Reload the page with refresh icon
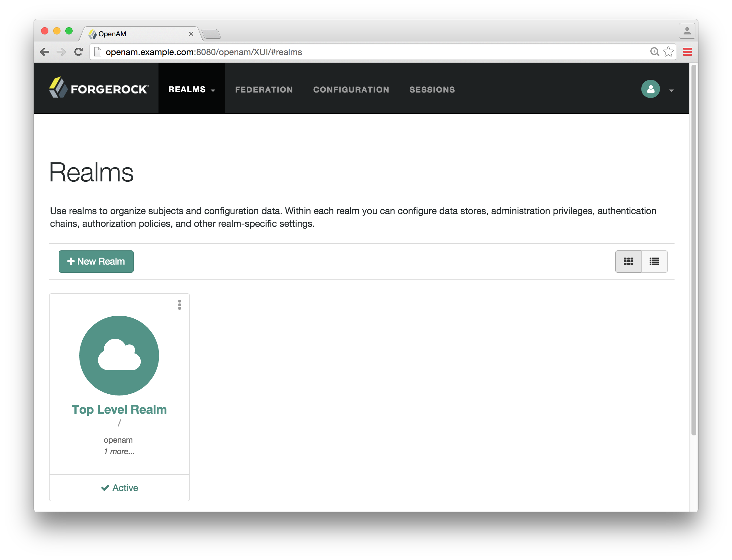 click(79, 52)
